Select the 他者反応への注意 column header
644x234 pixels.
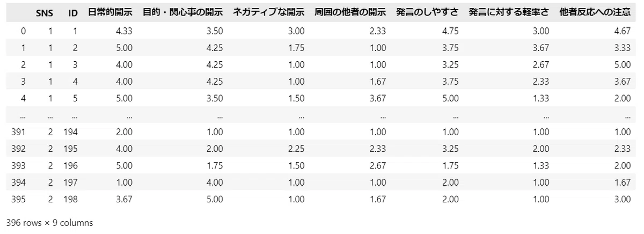[595, 13]
